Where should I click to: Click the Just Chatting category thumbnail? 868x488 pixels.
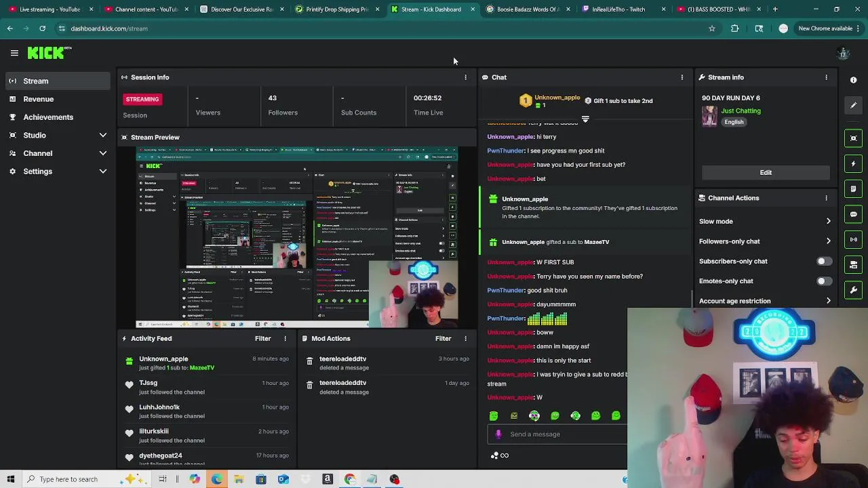709,116
